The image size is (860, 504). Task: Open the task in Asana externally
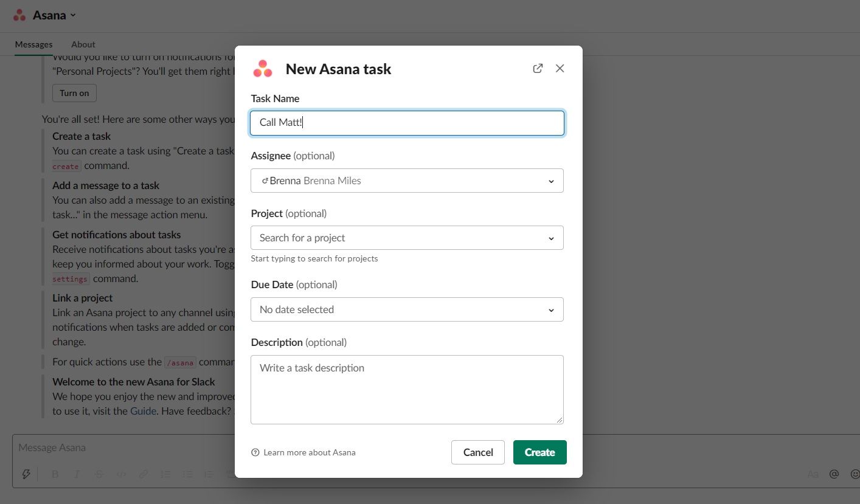[x=538, y=68]
